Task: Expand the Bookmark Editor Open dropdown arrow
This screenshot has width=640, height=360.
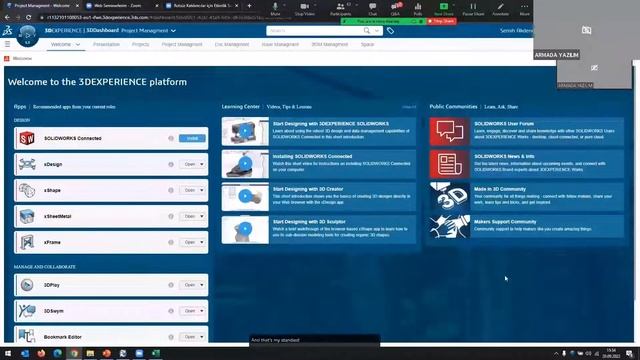Action: coord(202,337)
